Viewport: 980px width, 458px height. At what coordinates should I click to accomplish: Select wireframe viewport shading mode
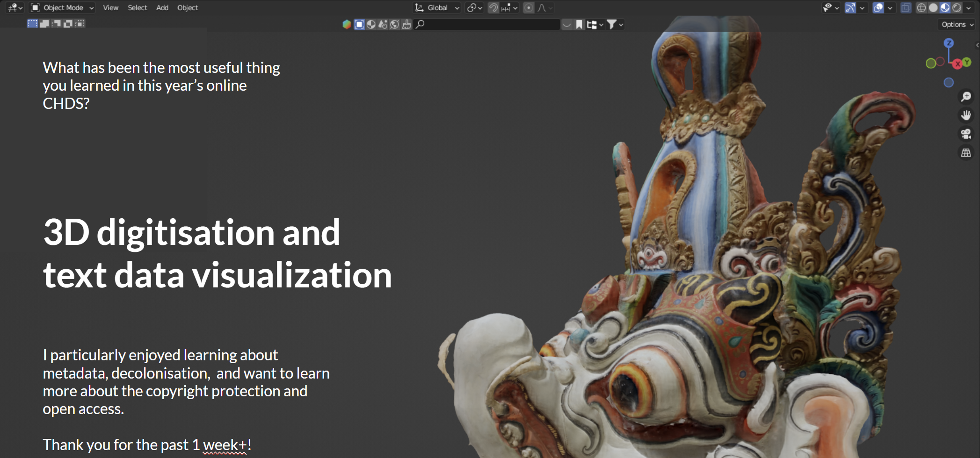coord(921,8)
